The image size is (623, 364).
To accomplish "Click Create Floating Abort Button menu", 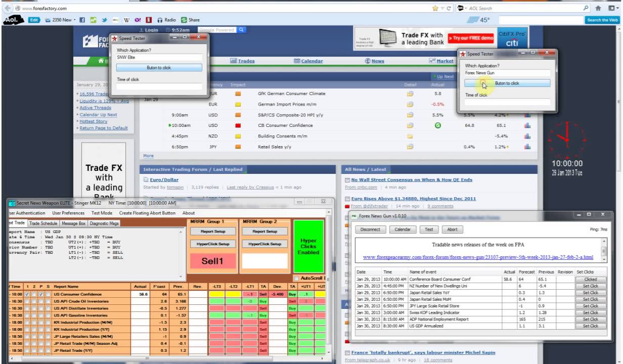I will tap(147, 213).
